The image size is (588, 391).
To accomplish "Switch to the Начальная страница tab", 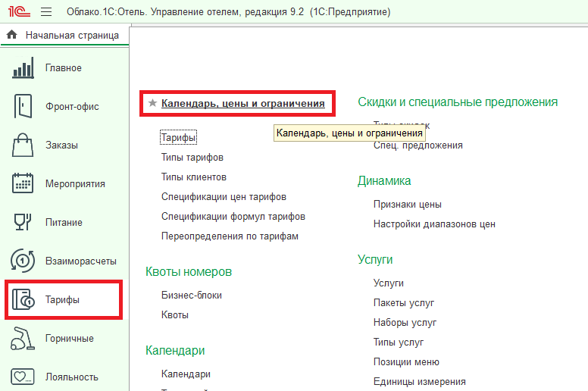I will [x=64, y=36].
